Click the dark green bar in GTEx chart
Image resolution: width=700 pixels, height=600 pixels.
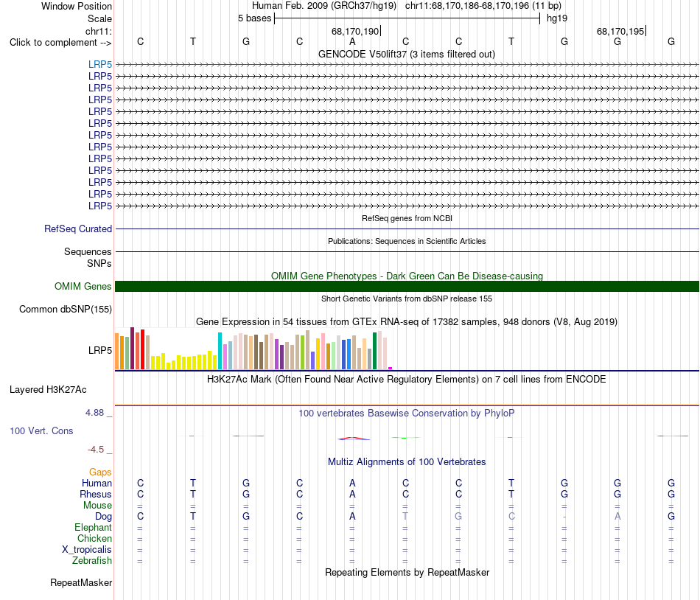[x=374, y=351]
